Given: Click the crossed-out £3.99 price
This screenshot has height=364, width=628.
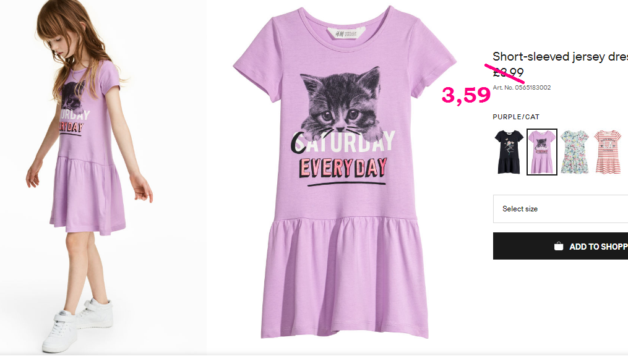Looking at the screenshot, I should tap(508, 72).
